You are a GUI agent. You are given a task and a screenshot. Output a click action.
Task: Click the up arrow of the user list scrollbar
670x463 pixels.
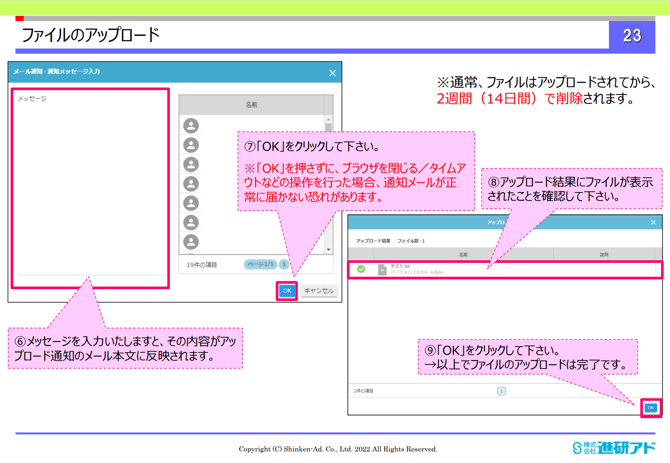tap(329, 120)
